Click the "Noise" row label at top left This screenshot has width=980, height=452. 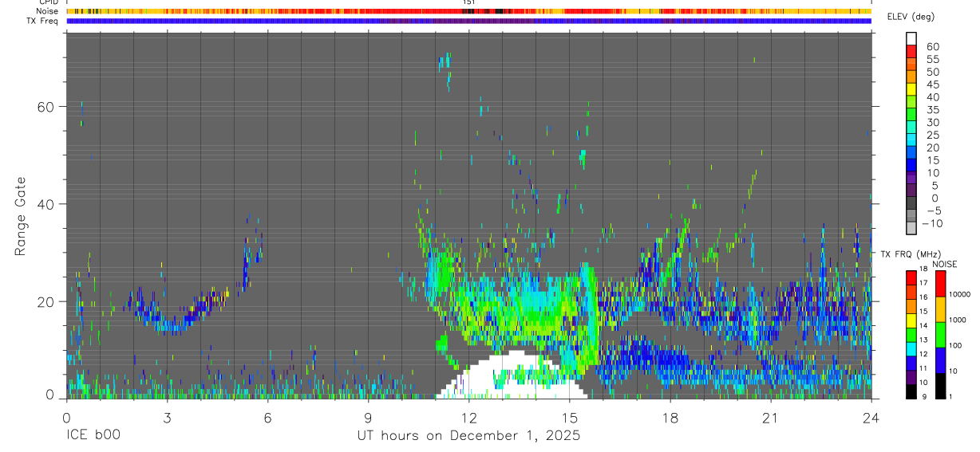tap(48, 11)
